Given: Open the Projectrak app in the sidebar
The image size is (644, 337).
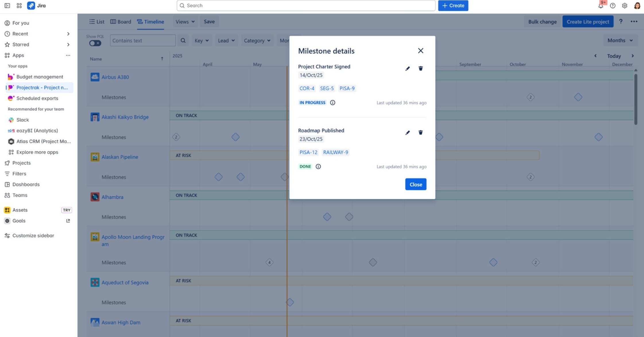Looking at the screenshot, I should tap(42, 88).
